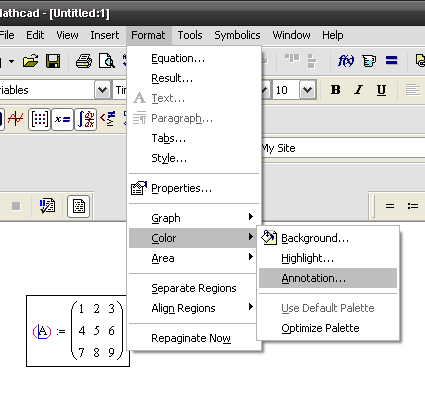The image size is (425, 393).
Task: Open the Boolean toolbar icon
Action: point(108,119)
